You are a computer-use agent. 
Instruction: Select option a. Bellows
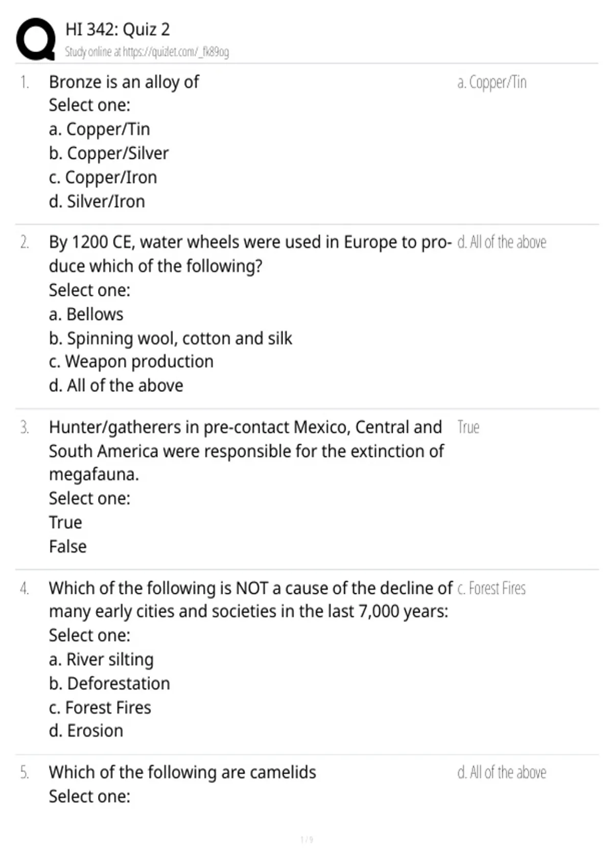86,314
